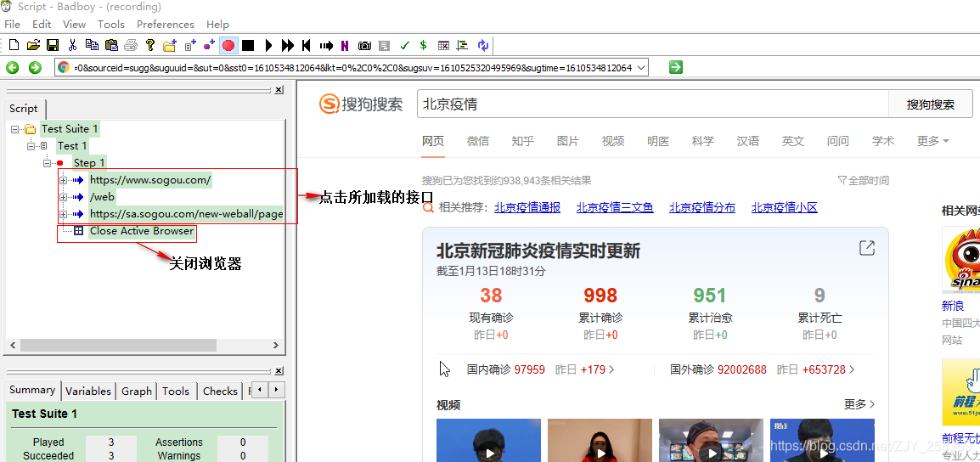Open the Help menu
980x462 pixels.
(217, 25)
